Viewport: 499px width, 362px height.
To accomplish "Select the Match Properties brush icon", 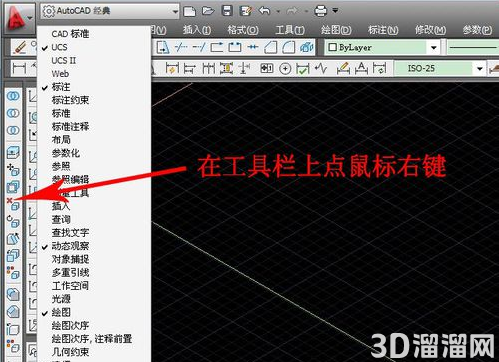I will 20,47.
